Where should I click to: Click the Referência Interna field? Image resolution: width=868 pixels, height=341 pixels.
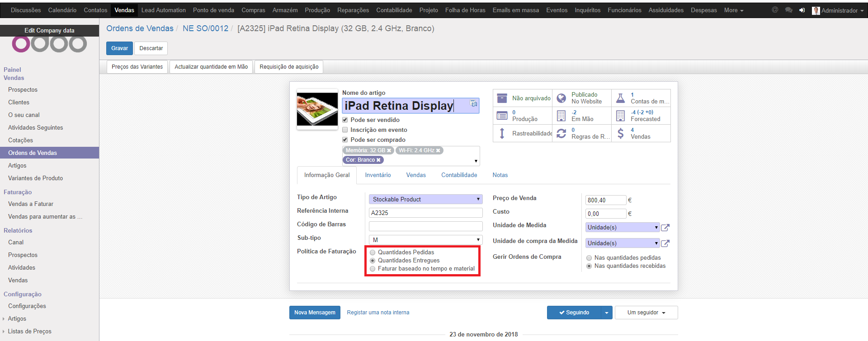(x=425, y=213)
